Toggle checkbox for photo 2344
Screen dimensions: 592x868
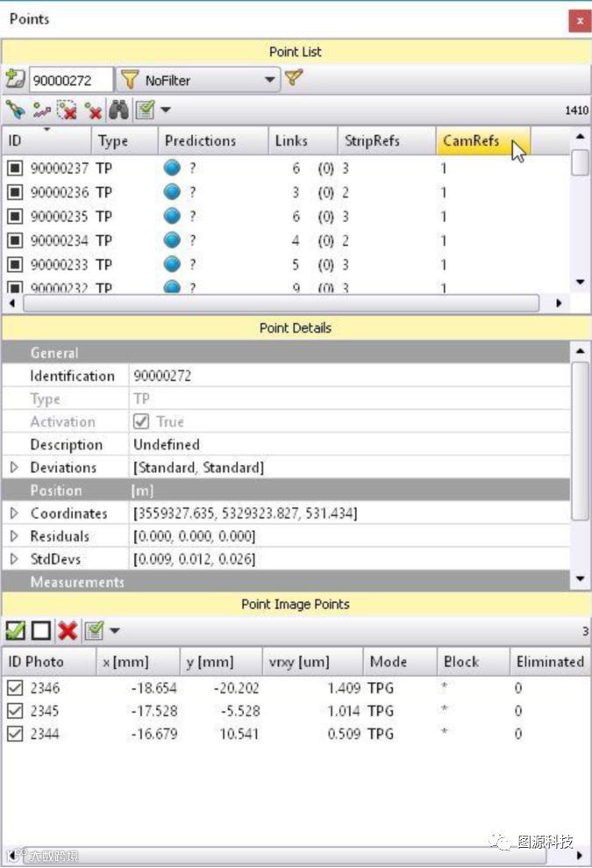tap(15, 734)
